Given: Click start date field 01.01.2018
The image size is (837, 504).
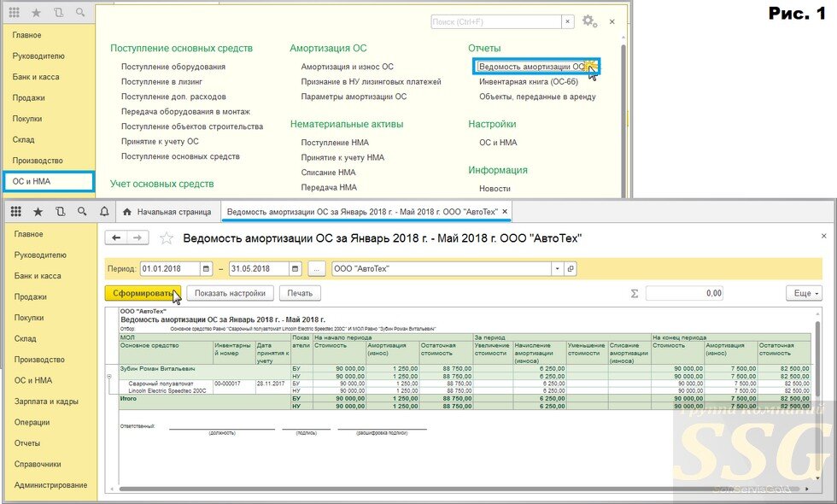Looking at the screenshot, I should (x=170, y=268).
